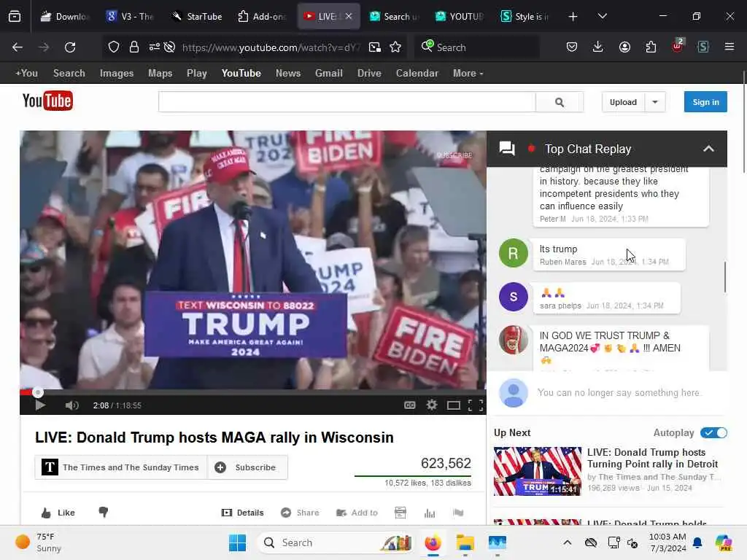Screen dimensions: 747x560
Task: Switch to the StarTube tab
Action: click(x=196, y=17)
